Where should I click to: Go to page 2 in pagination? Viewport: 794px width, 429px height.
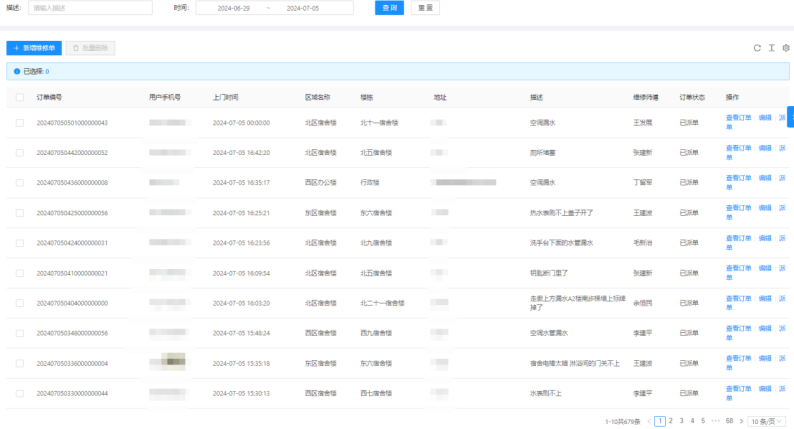coord(670,421)
